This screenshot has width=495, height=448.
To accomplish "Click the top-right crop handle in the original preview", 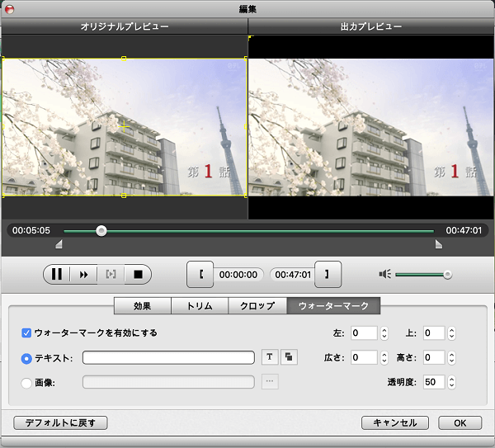I will (246, 59).
